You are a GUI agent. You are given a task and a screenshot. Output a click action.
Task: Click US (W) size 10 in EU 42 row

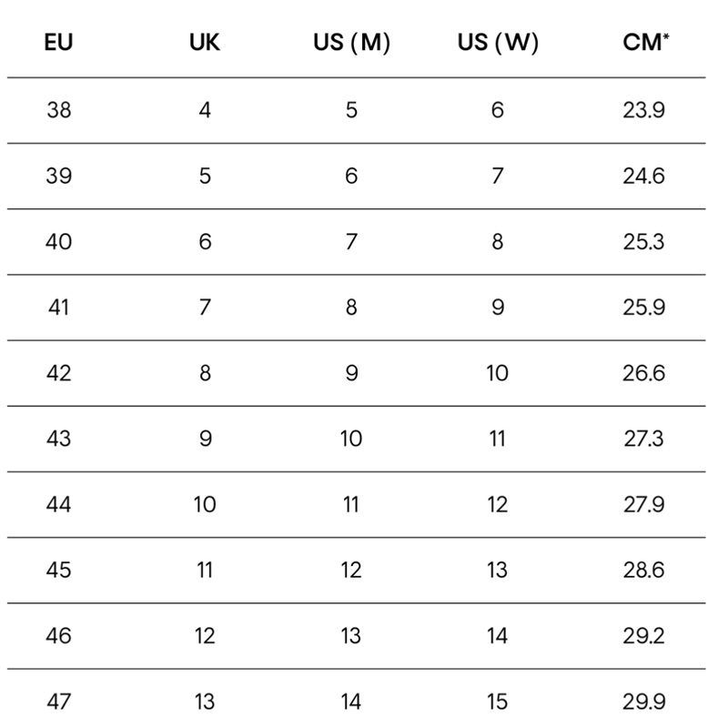click(498, 373)
